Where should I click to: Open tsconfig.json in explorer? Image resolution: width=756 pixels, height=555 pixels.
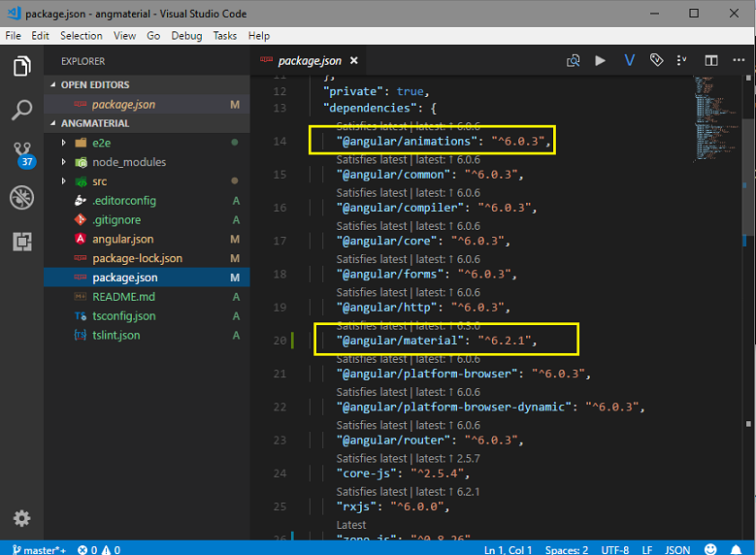tap(147, 316)
